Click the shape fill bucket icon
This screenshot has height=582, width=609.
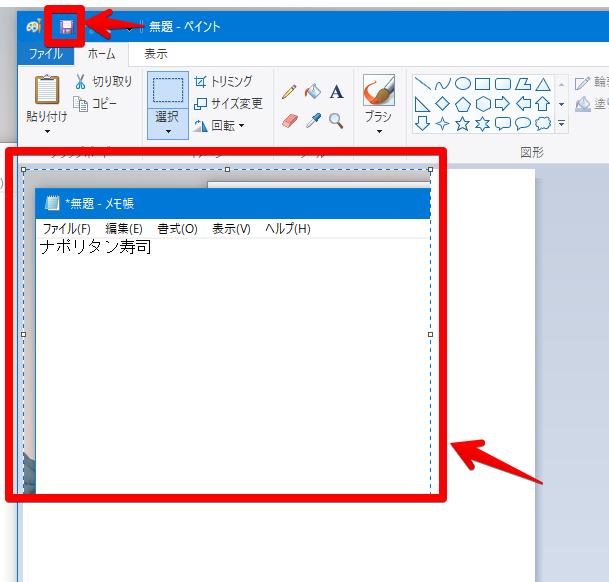[x=583, y=104]
